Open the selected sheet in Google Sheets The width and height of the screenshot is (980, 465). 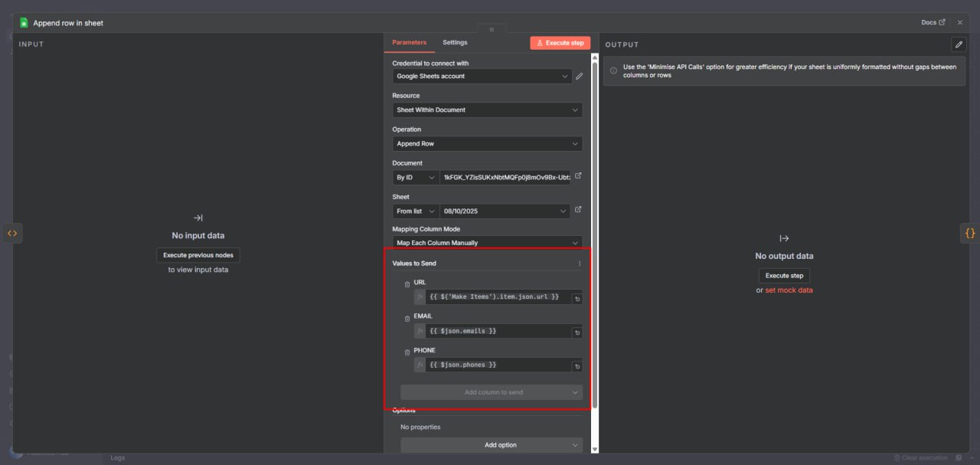tap(577, 208)
